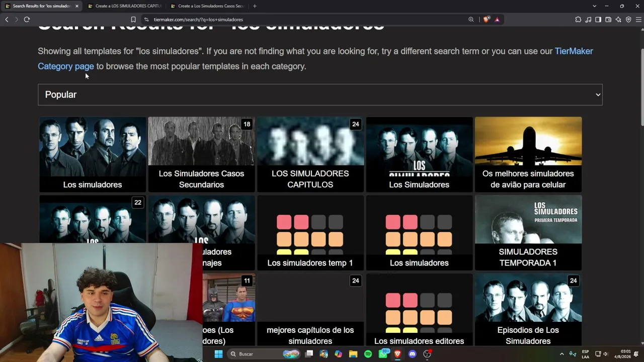View site information for tiermaker.com
The height and width of the screenshot is (362, 644).
click(x=146, y=20)
